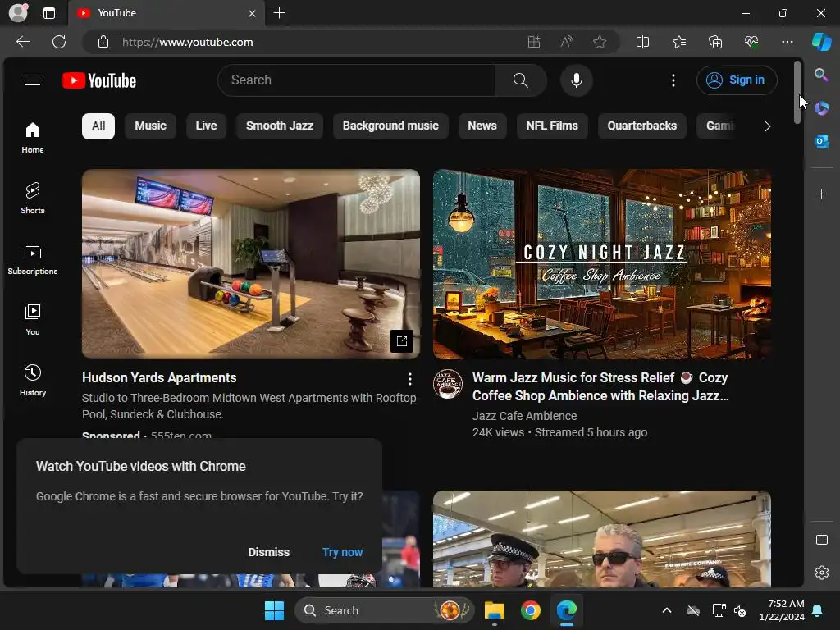Click Sign in button
The height and width of the screenshot is (630, 840).
[737, 80]
